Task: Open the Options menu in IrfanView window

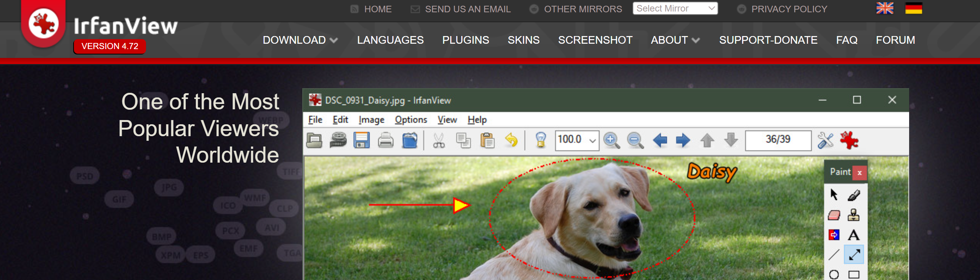Action: (411, 120)
